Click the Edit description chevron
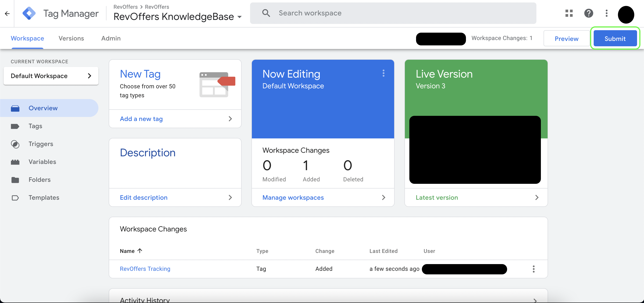This screenshot has width=644, height=303. [230, 197]
